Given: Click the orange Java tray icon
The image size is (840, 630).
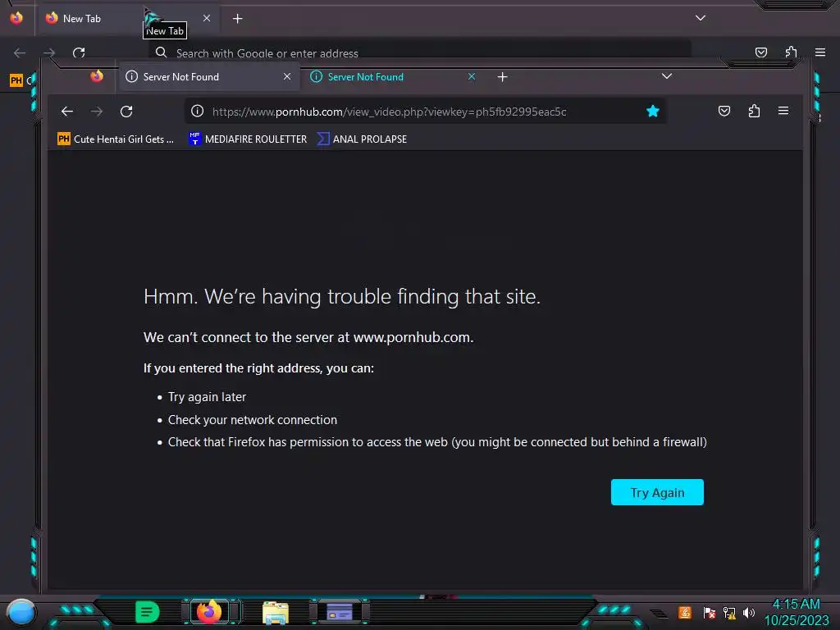Looking at the screenshot, I should point(685,612).
